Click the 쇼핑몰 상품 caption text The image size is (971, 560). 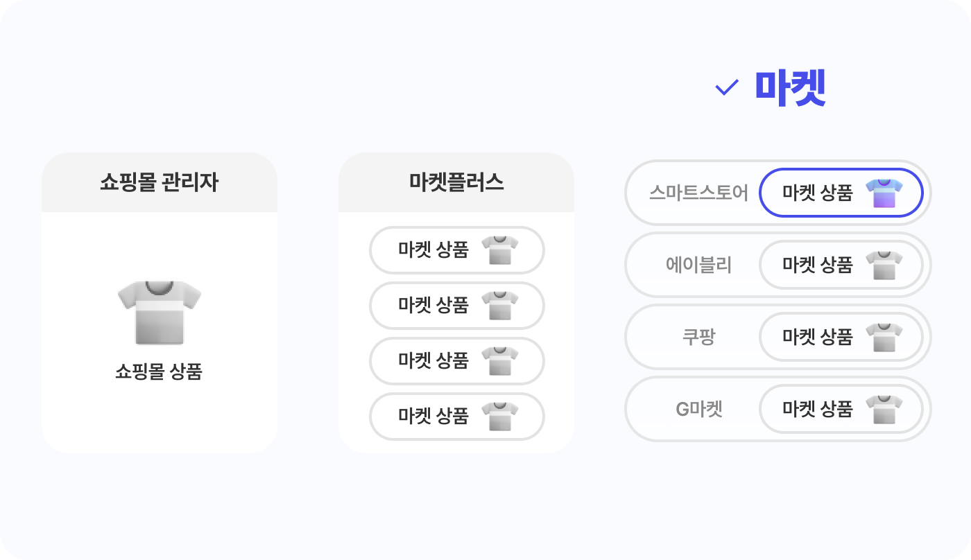[159, 371]
